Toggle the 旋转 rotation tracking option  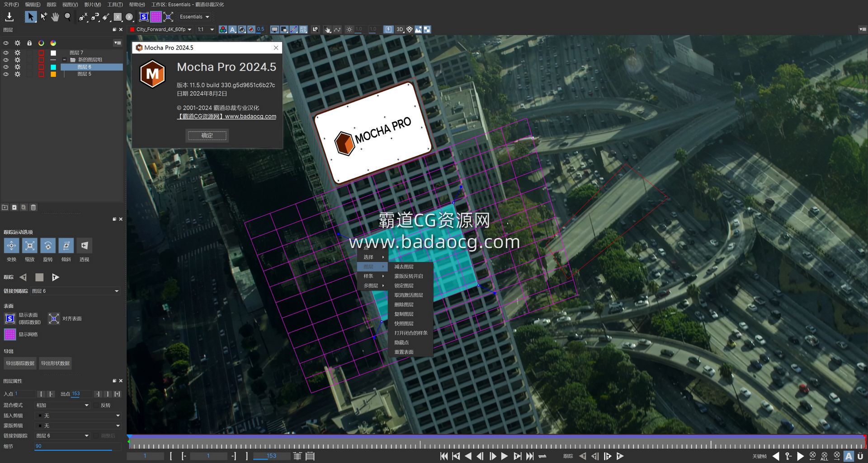tap(48, 246)
